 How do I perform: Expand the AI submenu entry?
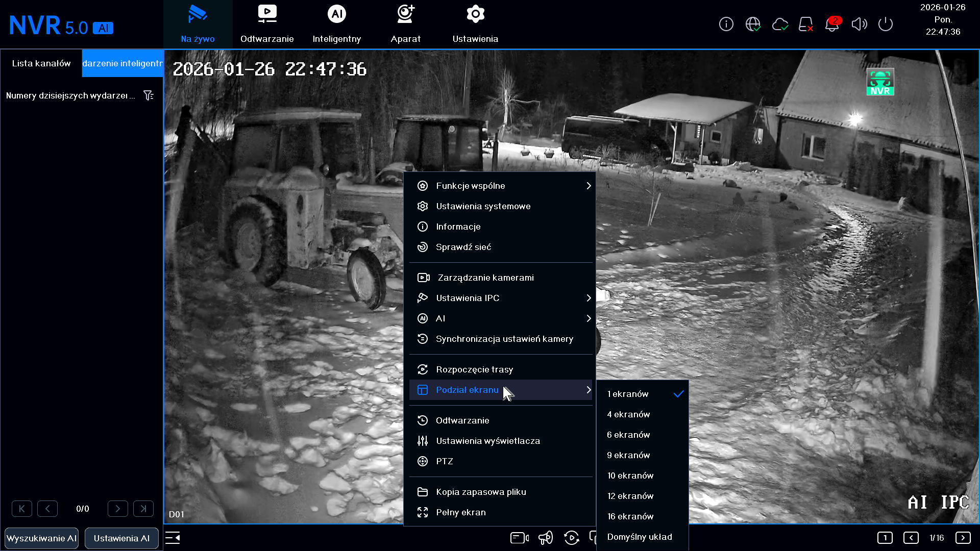501,318
